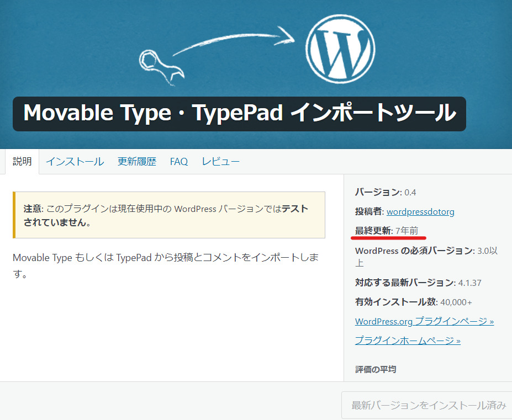Visit the WordPress.org プラグインページ link
Image resolution: width=512 pixels, height=420 pixels.
coord(425,321)
